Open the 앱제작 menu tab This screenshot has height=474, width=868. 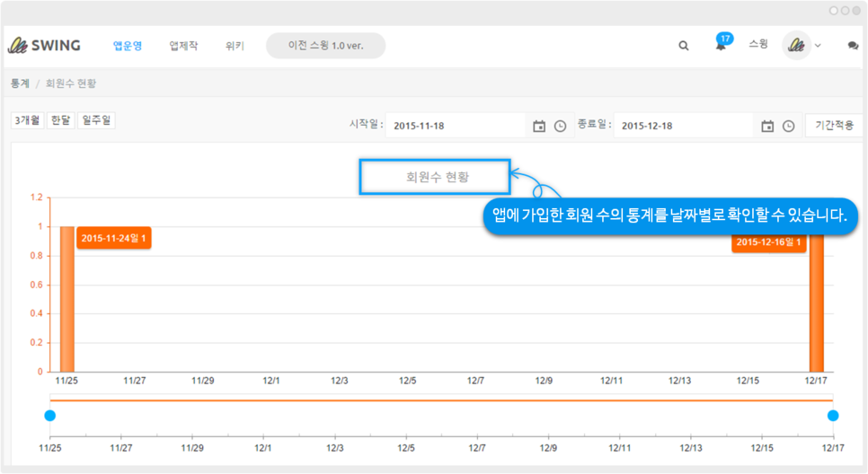pyautogui.click(x=183, y=46)
